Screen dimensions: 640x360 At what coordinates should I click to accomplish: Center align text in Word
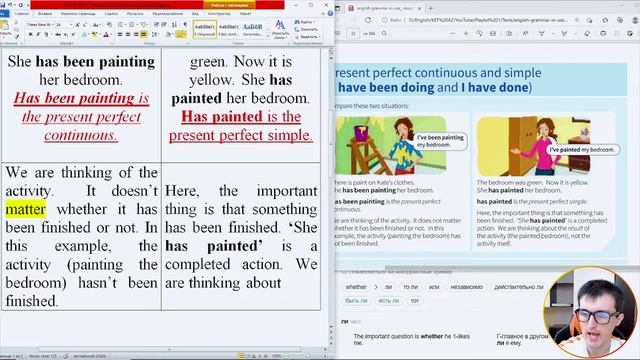(128, 34)
